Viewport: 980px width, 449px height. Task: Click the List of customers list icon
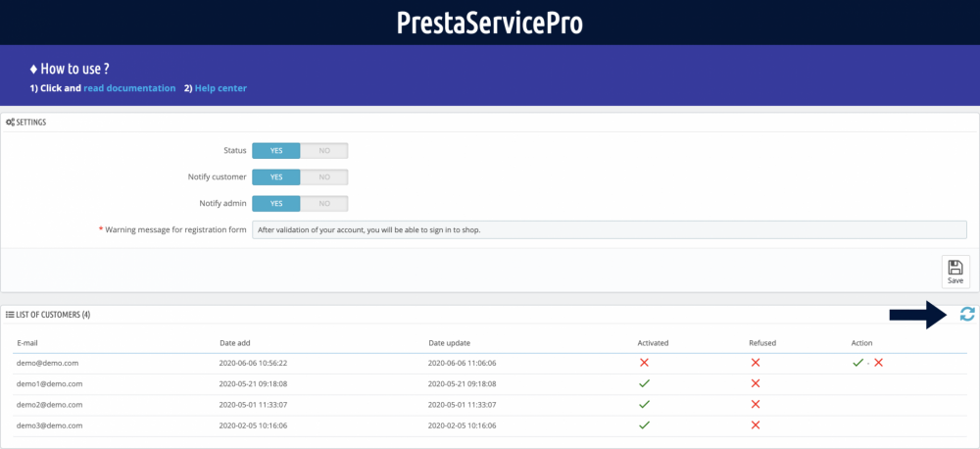point(10,315)
